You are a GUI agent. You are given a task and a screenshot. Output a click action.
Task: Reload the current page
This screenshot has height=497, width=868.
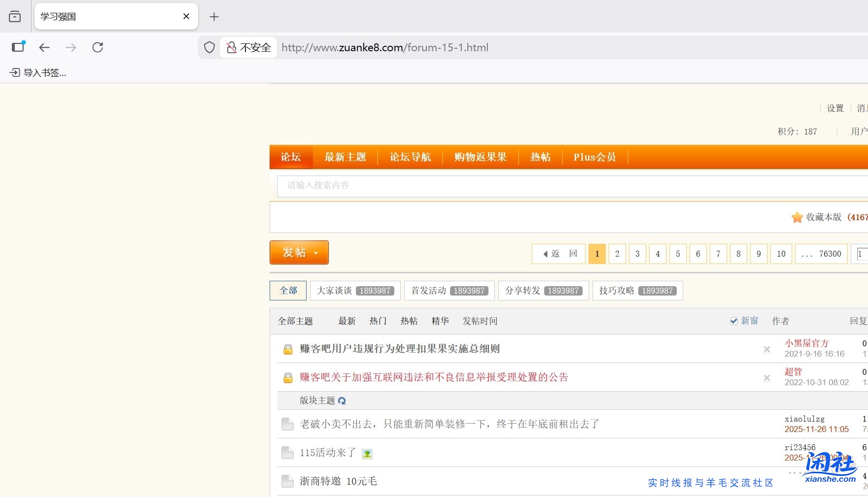pos(98,47)
